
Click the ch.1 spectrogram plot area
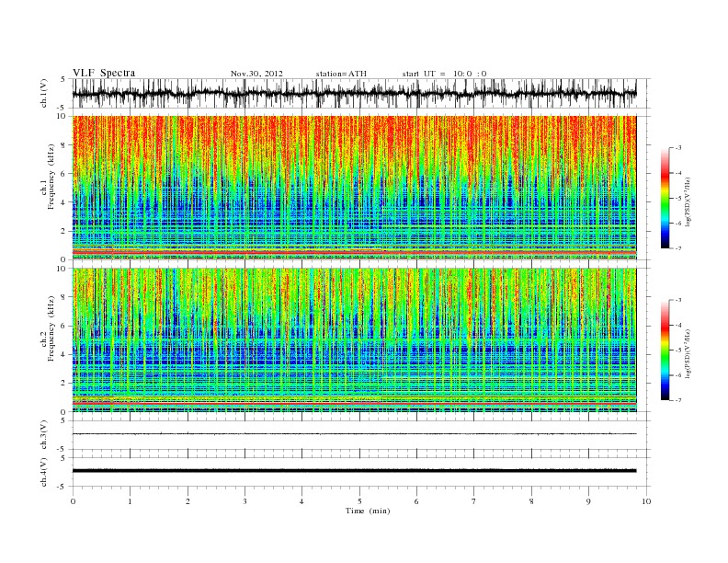point(354,188)
